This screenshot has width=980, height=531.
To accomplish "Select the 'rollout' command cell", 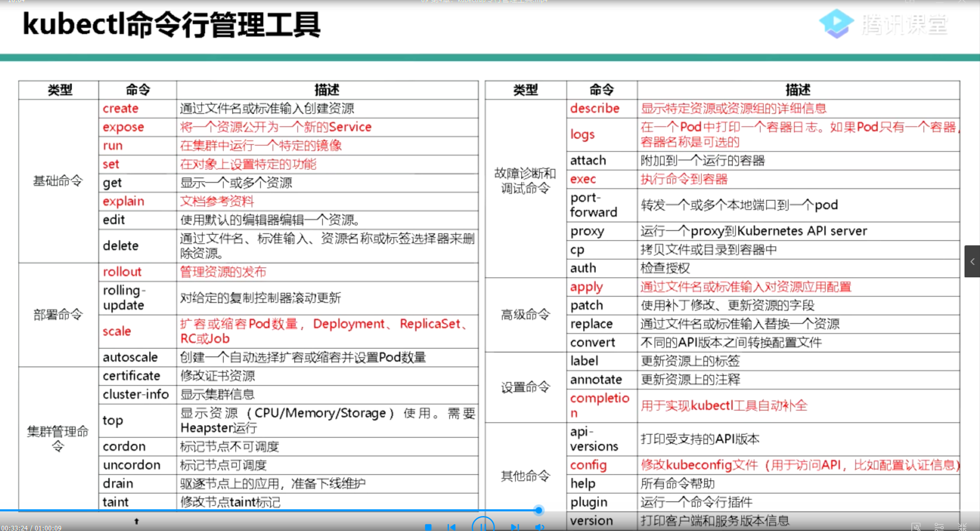I will [x=137, y=272].
